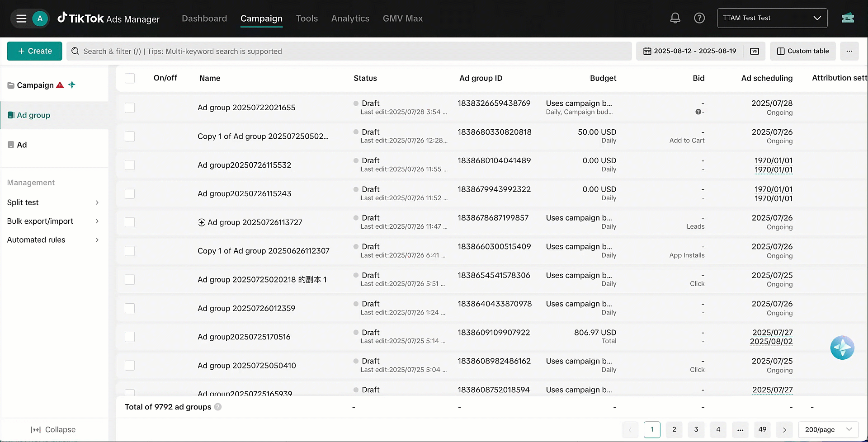The width and height of the screenshot is (868, 442).
Task: Open the Analytics menu item
Action: (x=350, y=19)
